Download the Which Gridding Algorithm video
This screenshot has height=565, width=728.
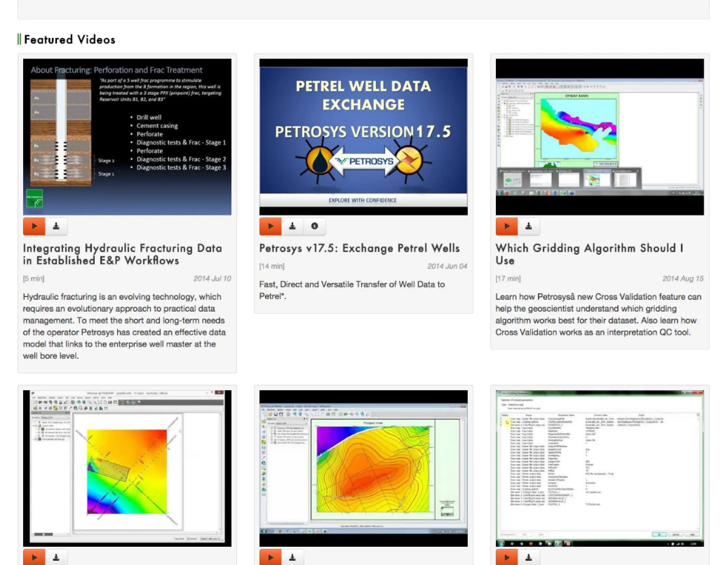tap(529, 226)
